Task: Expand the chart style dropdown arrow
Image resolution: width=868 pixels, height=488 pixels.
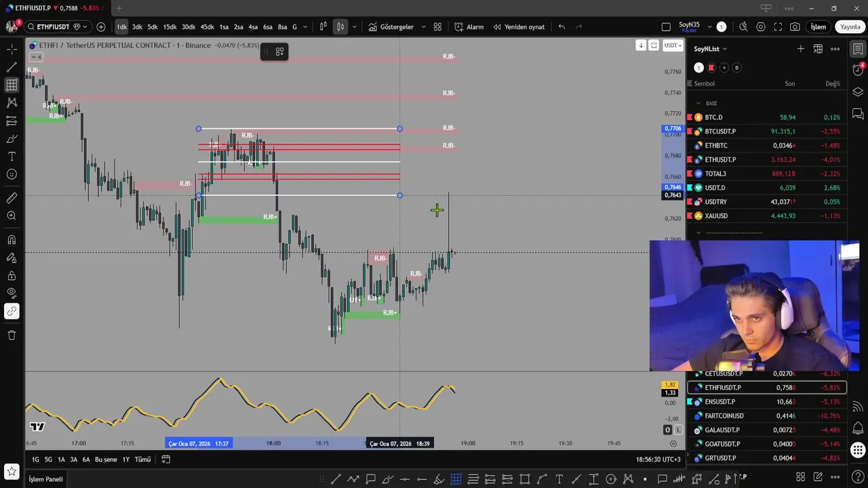Action: [354, 27]
